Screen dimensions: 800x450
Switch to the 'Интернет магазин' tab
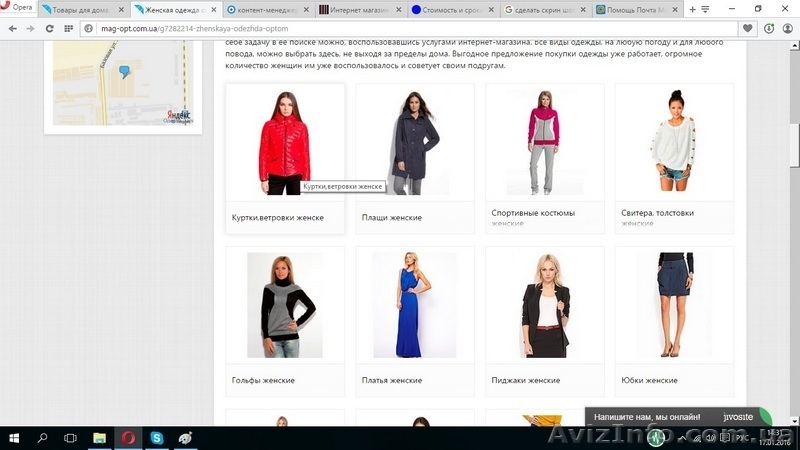click(x=360, y=10)
